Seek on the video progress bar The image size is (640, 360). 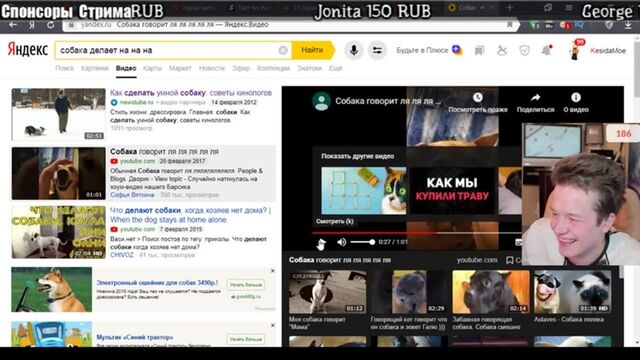pos(416,233)
